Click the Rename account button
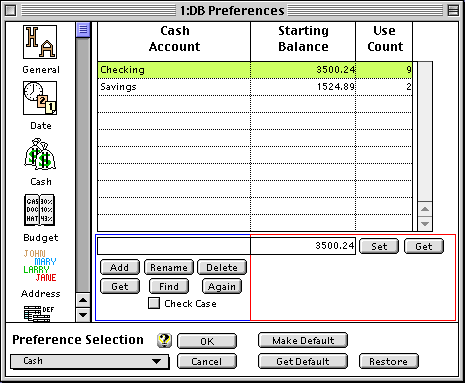 tap(169, 267)
